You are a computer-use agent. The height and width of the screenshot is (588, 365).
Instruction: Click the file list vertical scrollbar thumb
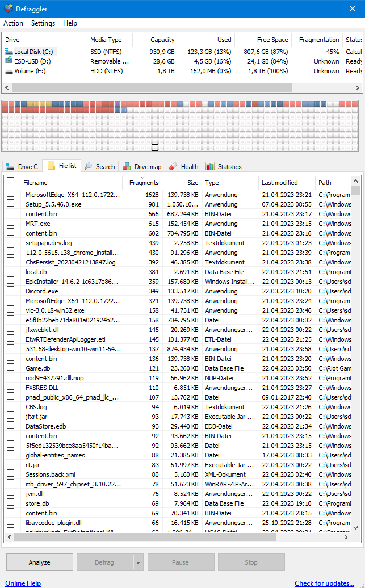355,191
